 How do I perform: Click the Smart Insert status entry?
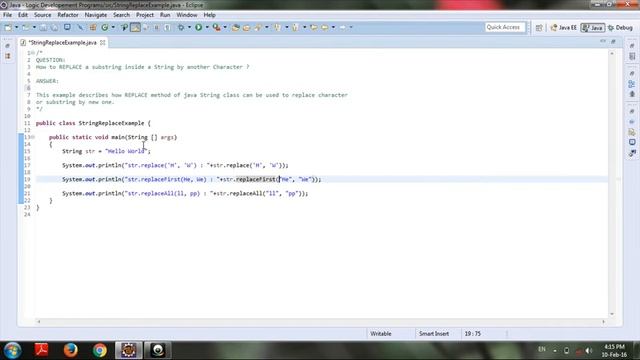click(433, 334)
